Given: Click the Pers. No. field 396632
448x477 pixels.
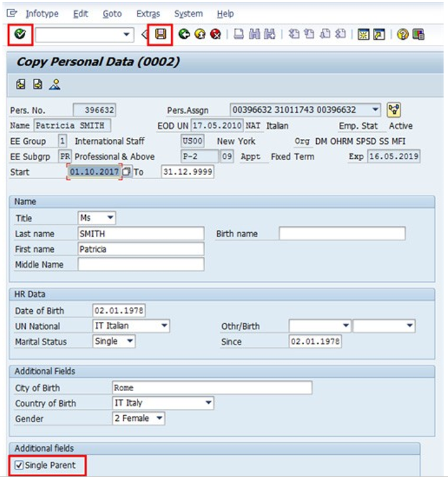Looking at the screenshot, I should [x=95, y=110].
